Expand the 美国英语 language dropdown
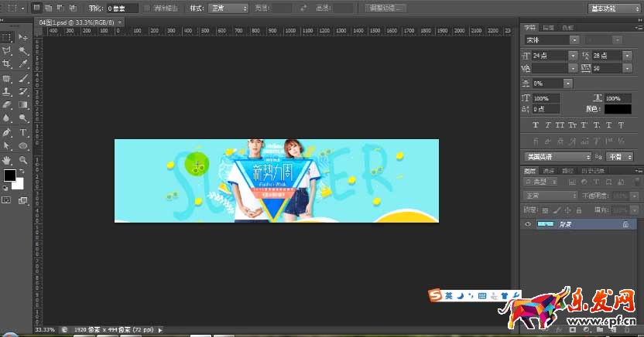Screen dimensions: 644x337 tap(557, 156)
